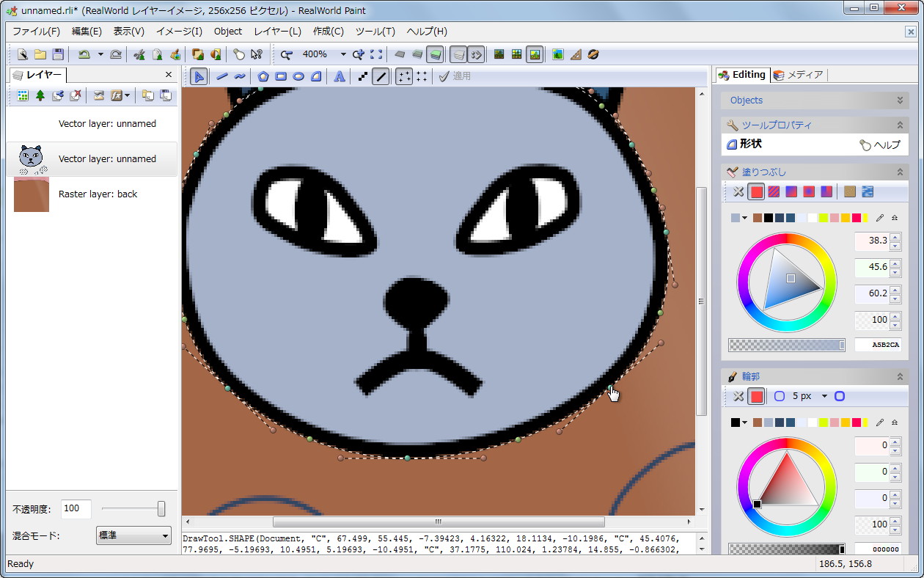Toggle smooth anti-aliased rasterization mode
The width and height of the screenshot is (924, 578).
(381, 76)
